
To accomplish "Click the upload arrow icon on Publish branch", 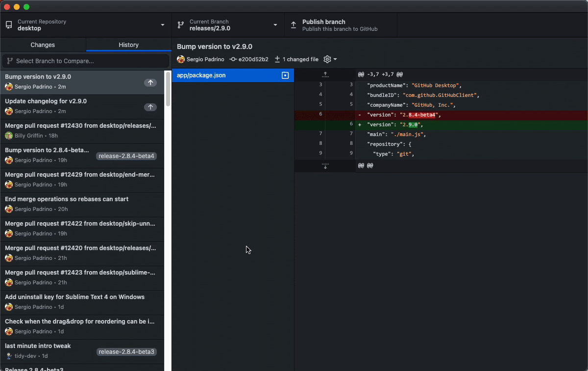I will tap(294, 24).
